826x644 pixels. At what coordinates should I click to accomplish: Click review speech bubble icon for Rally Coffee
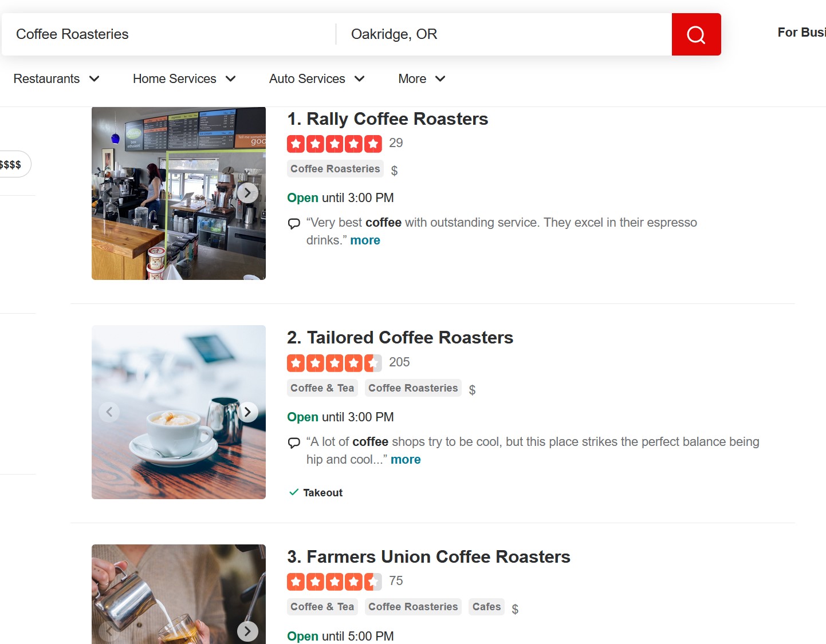[294, 223]
